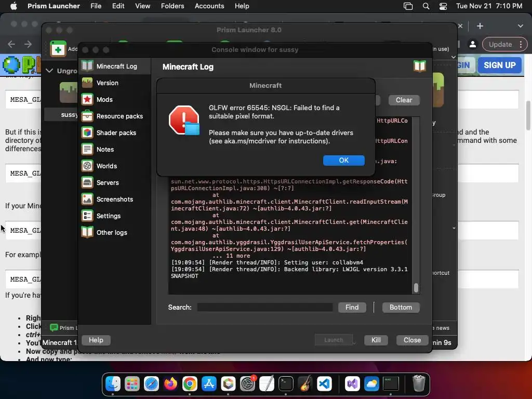Open the Folders menu

pyautogui.click(x=172, y=6)
